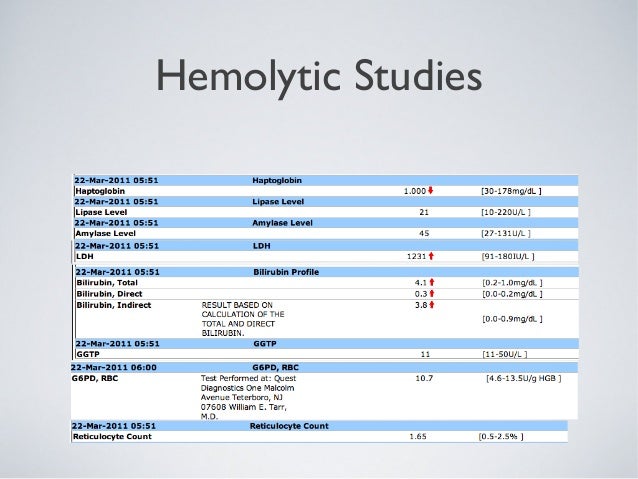Click the Reticulocyte Count value 1.65

point(417,437)
